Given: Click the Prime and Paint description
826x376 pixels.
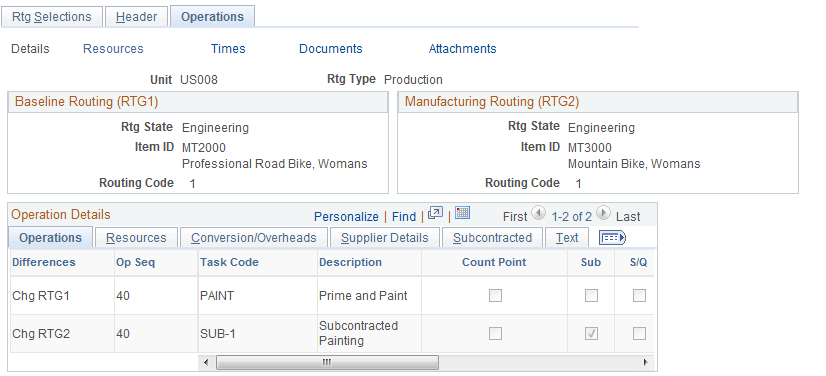Looking at the screenshot, I should [363, 296].
